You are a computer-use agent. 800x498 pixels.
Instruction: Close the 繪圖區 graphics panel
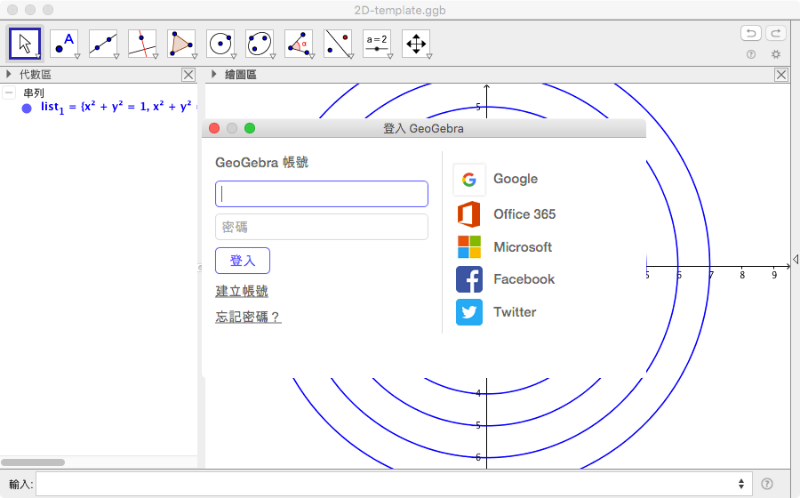pyautogui.click(x=781, y=75)
